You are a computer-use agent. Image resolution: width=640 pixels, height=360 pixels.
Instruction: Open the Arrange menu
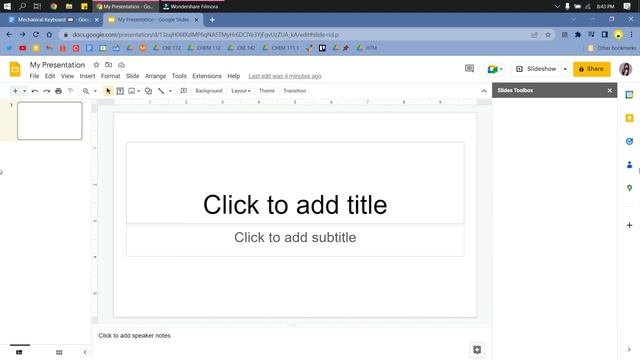pos(156,76)
